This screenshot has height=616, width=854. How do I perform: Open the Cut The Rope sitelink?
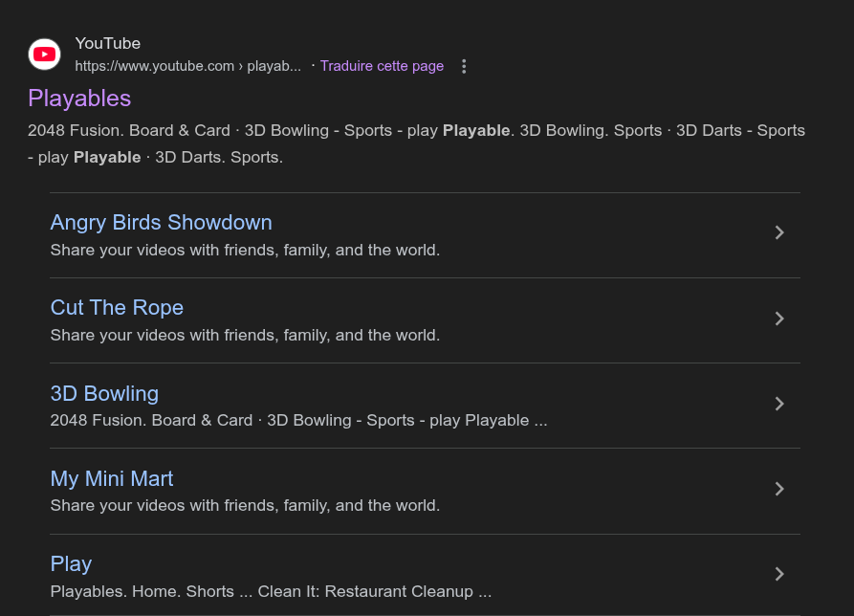pos(117,308)
